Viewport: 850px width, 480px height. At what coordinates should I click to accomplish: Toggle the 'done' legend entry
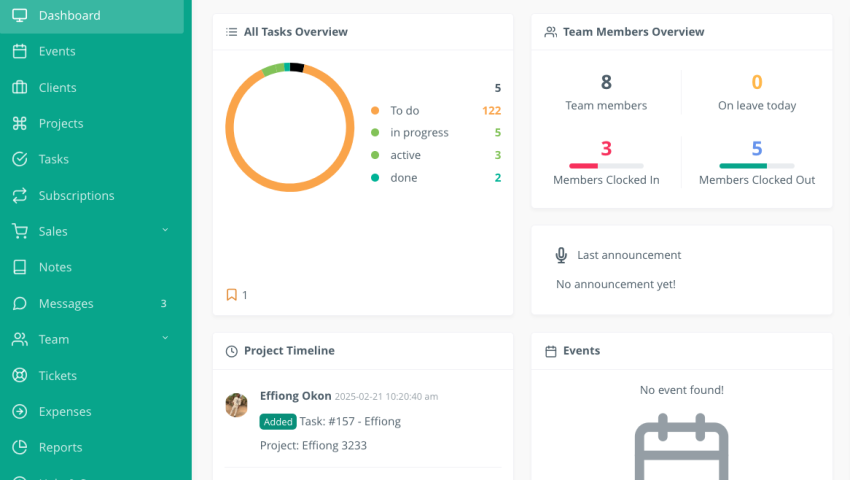[403, 178]
